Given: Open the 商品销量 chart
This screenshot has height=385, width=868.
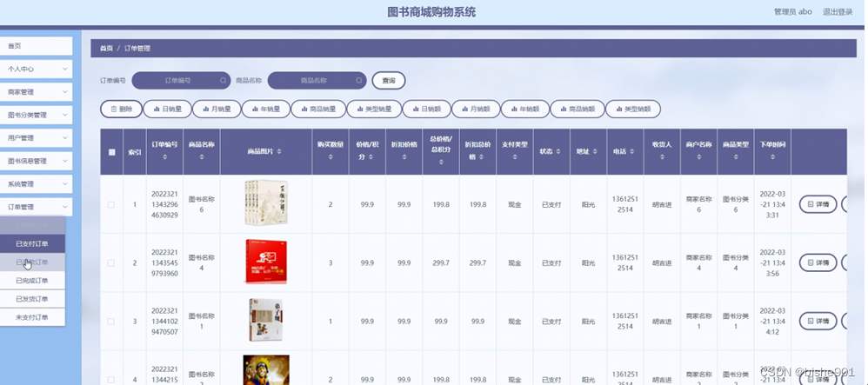Looking at the screenshot, I should pos(318,109).
